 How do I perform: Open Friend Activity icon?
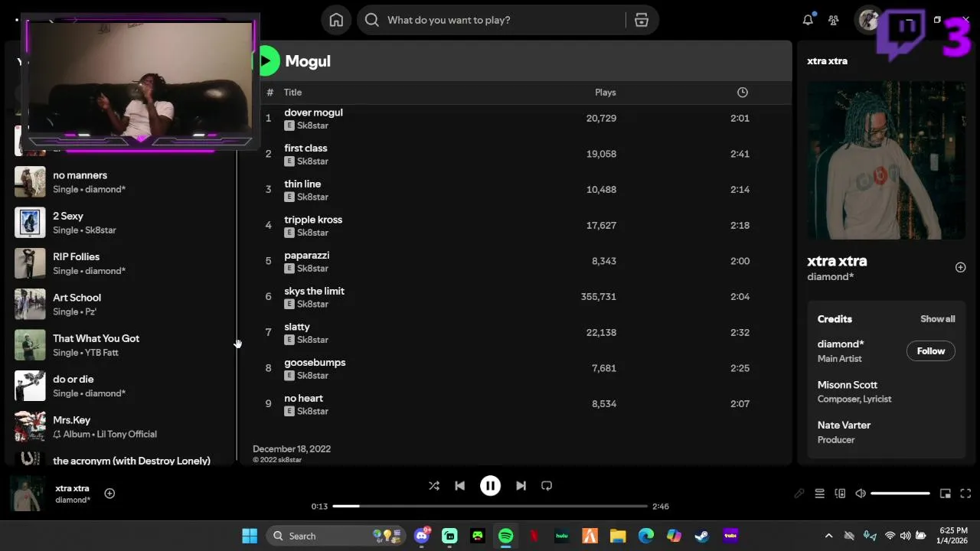coord(834,20)
